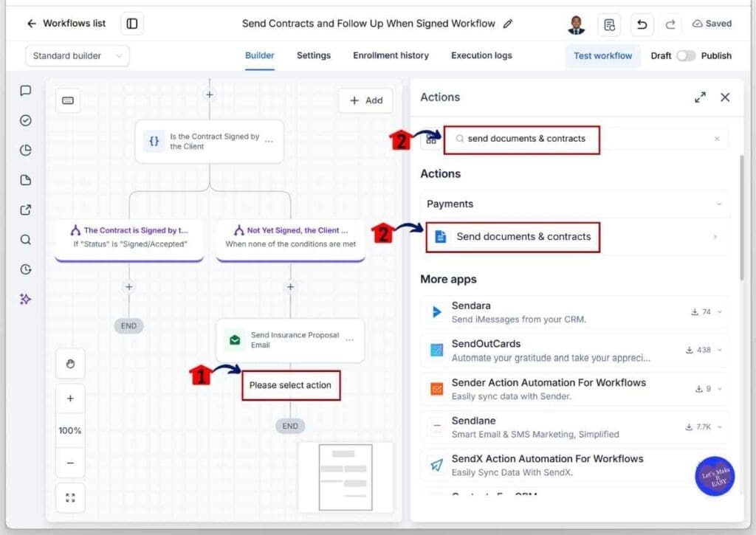Open workflow notes document icon
756x535 pixels.
(x=609, y=24)
